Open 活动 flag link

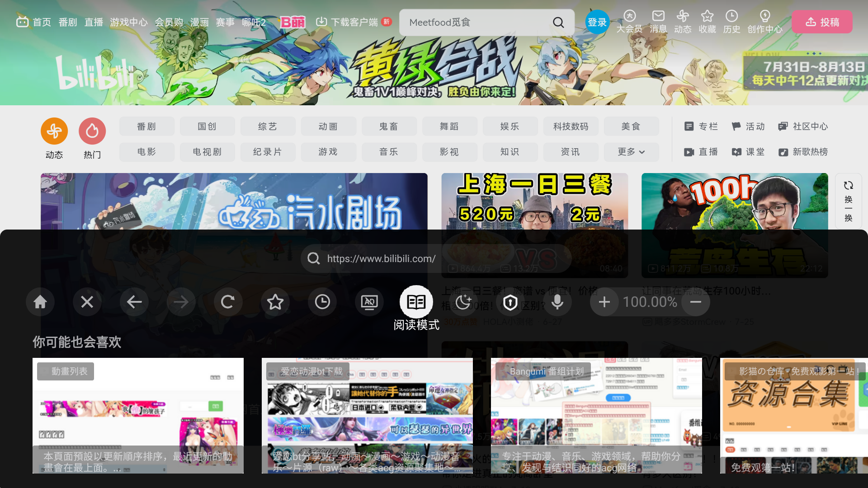(x=748, y=127)
